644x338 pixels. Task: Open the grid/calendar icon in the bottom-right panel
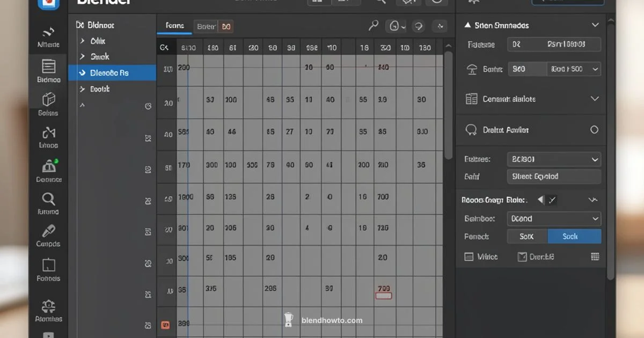pyautogui.click(x=595, y=256)
